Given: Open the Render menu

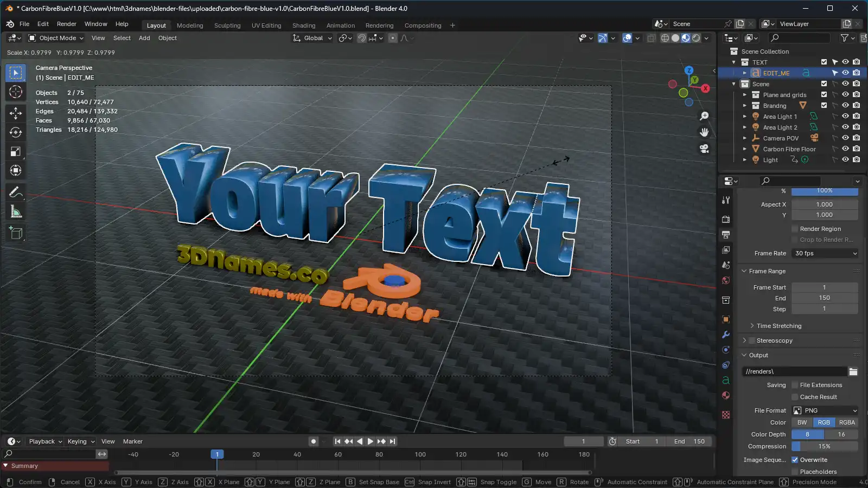Looking at the screenshot, I should tap(66, 24).
